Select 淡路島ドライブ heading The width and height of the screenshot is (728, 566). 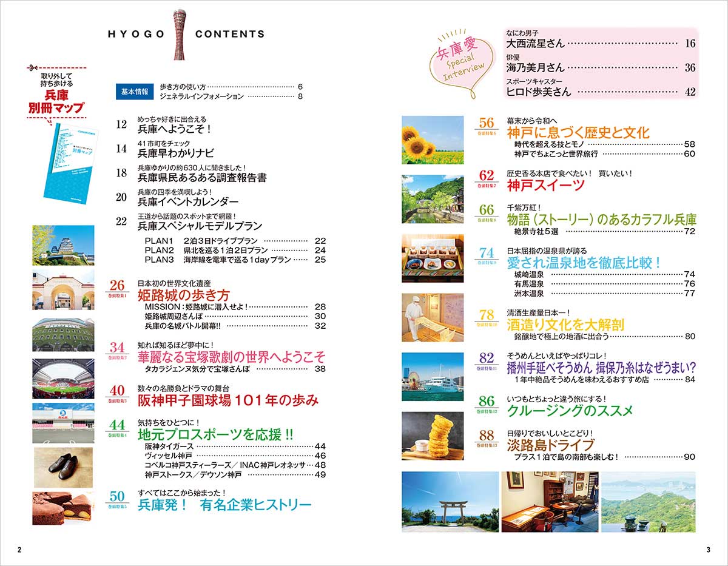550,445
